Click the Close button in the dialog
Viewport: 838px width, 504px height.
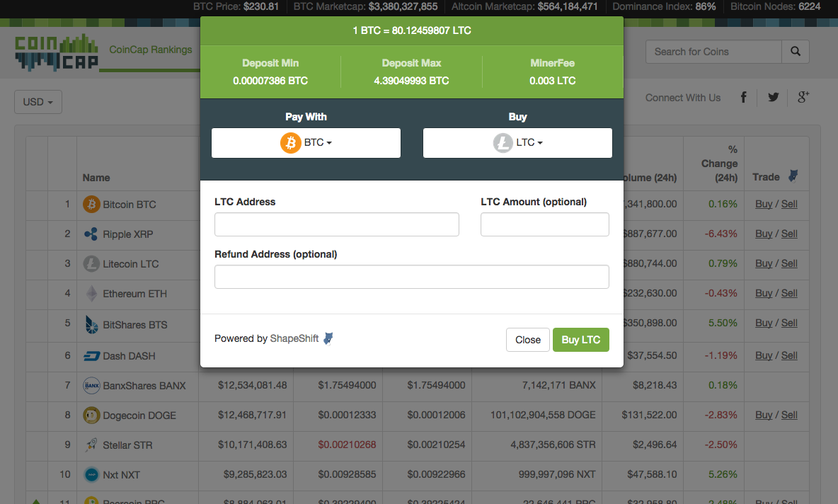[528, 340]
